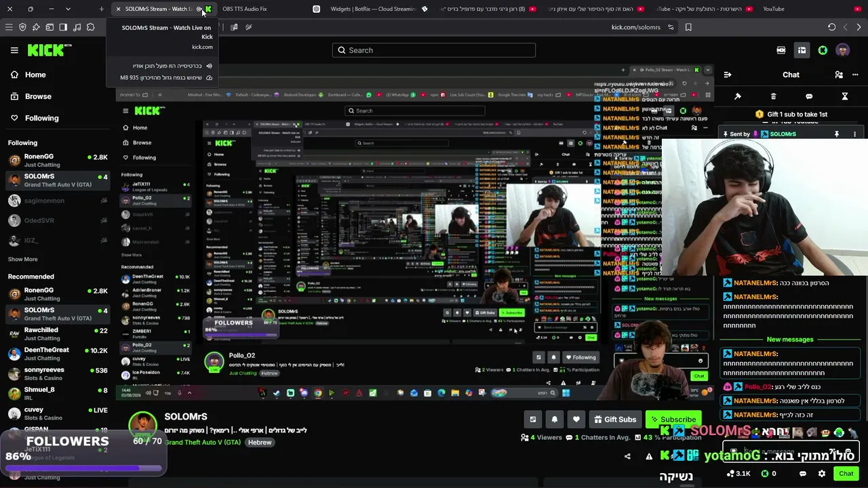
Task: Open the extensions puzzle icon
Action: coord(90,27)
